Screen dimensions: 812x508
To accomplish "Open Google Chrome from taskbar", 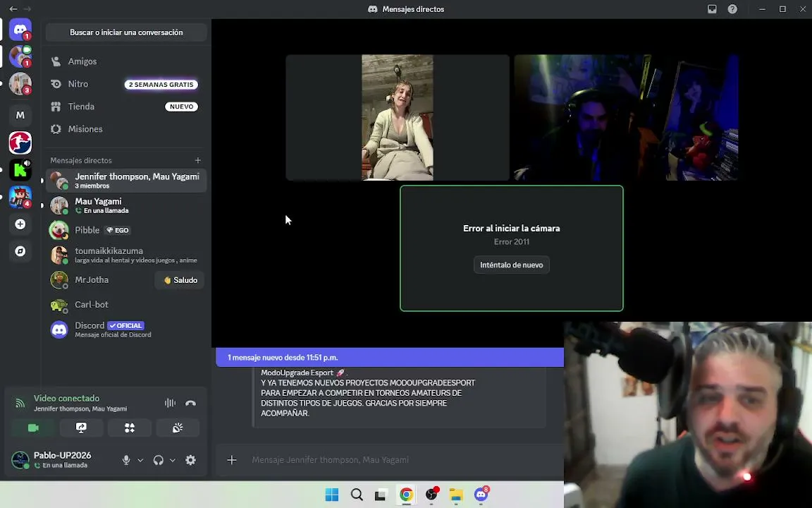I will [406, 495].
